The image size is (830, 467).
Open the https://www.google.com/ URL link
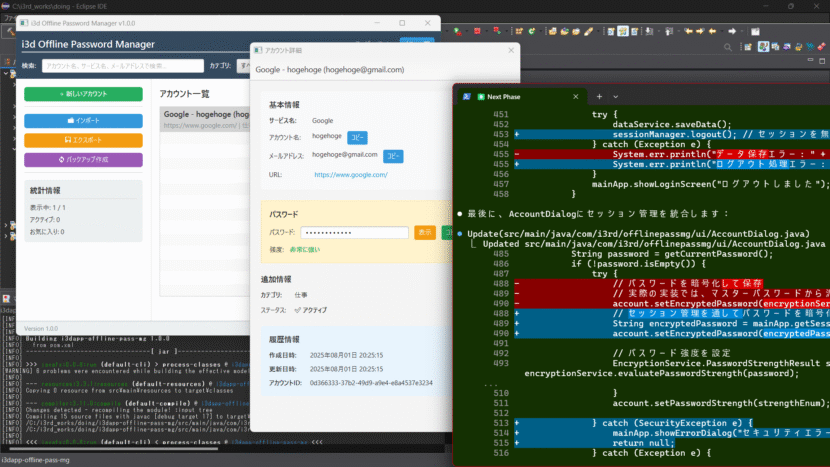[x=350, y=175]
